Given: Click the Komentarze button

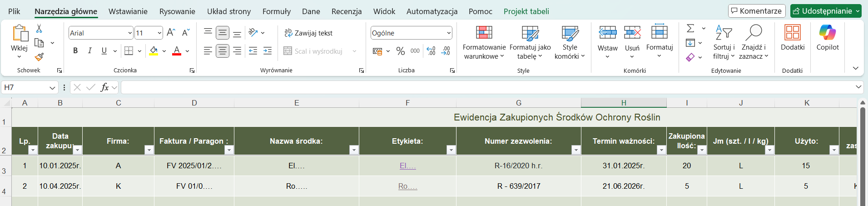Looking at the screenshot, I should (x=756, y=11).
